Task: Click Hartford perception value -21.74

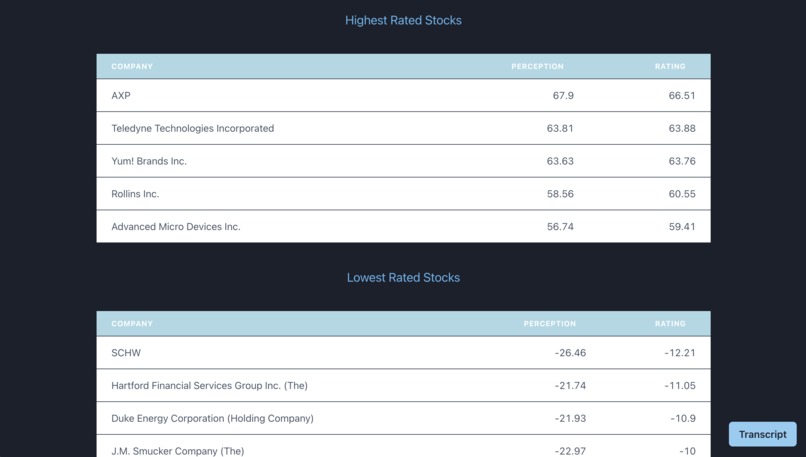Action: coord(570,386)
